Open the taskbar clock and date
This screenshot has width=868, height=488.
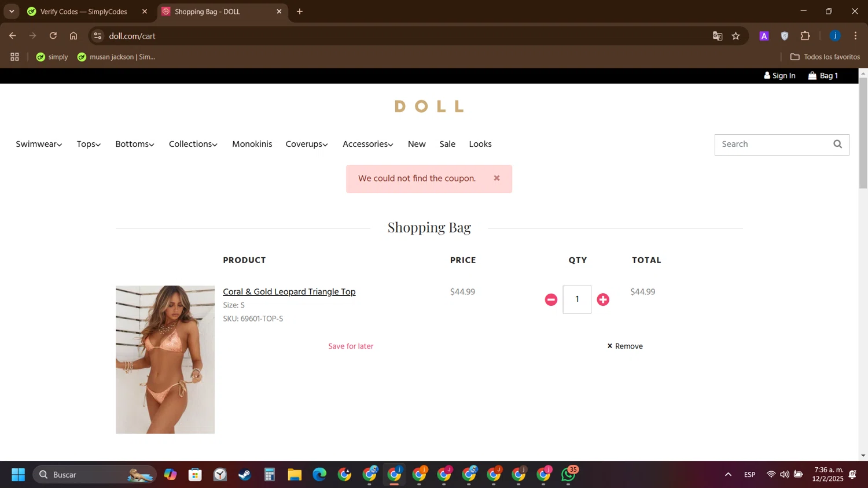click(828, 475)
